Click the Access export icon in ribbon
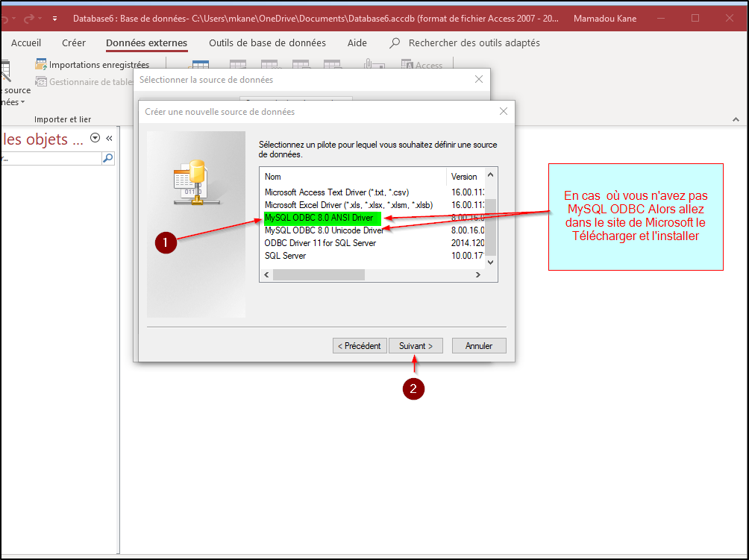Viewport: 749px width, 560px height. click(407, 66)
